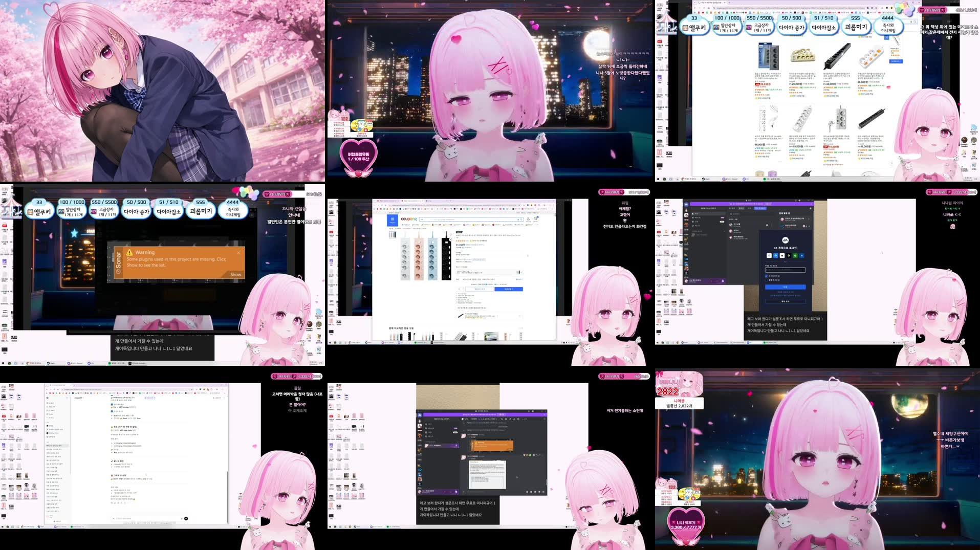Click the ChatGPT send message arrow

(x=186, y=518)
